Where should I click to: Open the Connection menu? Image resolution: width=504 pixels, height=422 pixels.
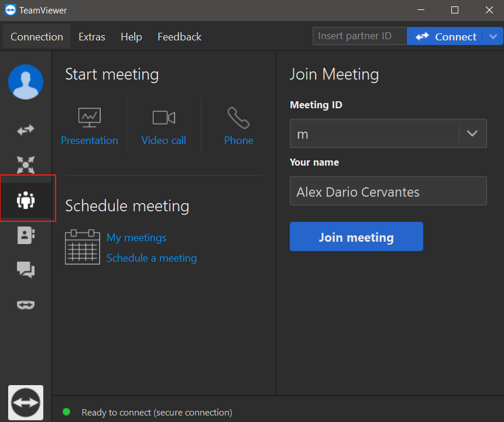coord(37,36)
